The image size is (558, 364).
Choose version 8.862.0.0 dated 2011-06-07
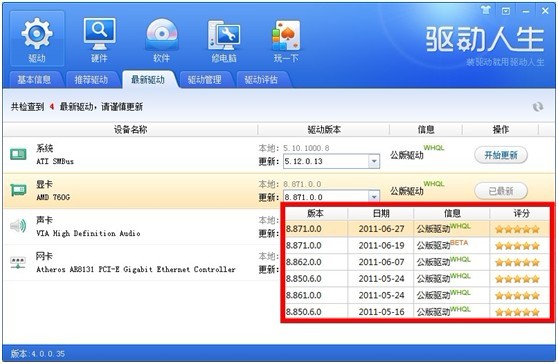[x=417, y=262]
